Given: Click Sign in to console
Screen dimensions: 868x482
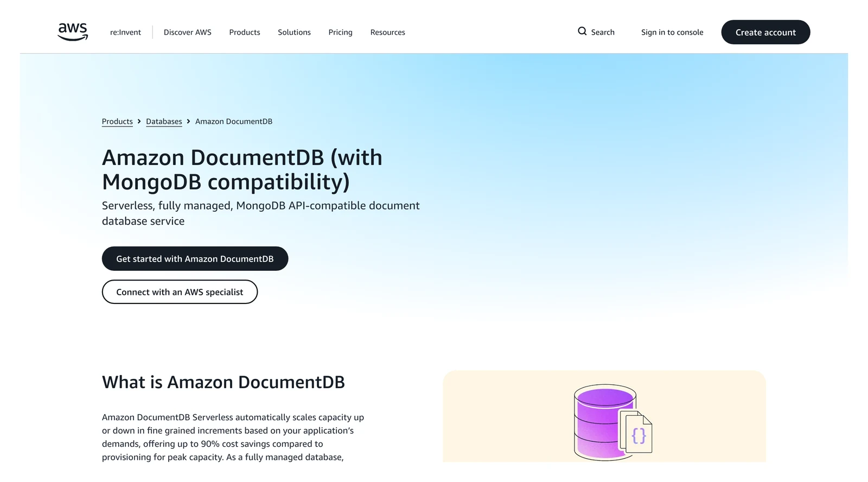Looking at the screenshot, I should 672,33.
